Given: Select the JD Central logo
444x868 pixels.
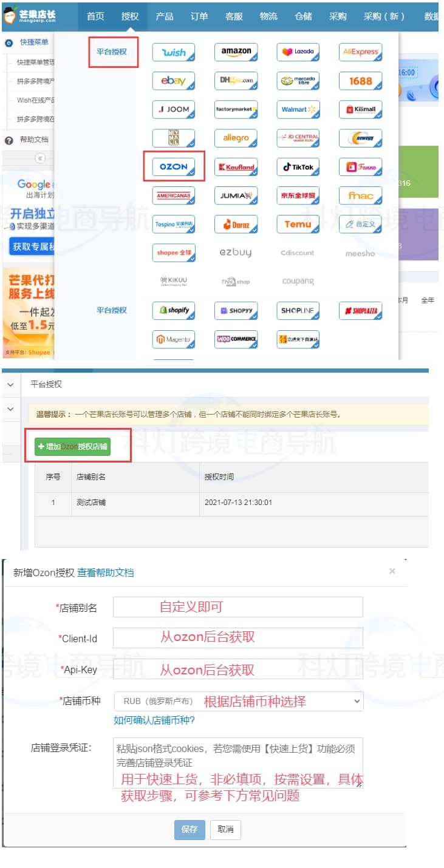Looking at the screenshot, I should click(x=298, y=138).
